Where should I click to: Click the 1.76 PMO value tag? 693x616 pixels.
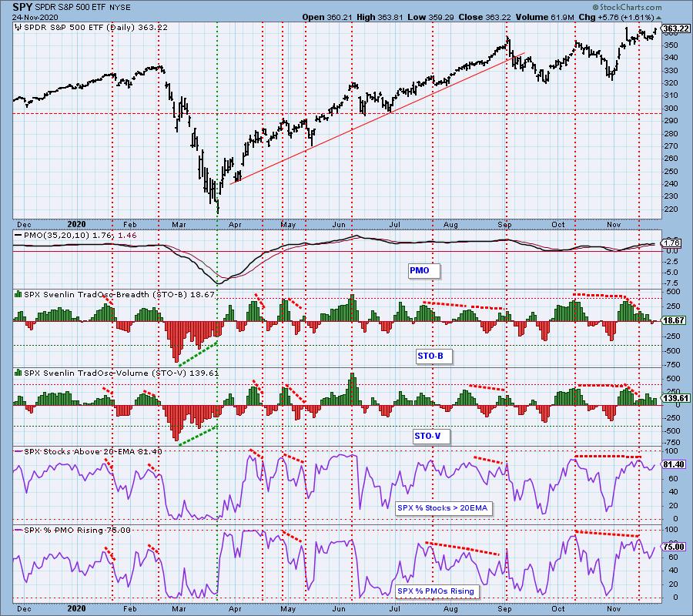pos(672,243)
